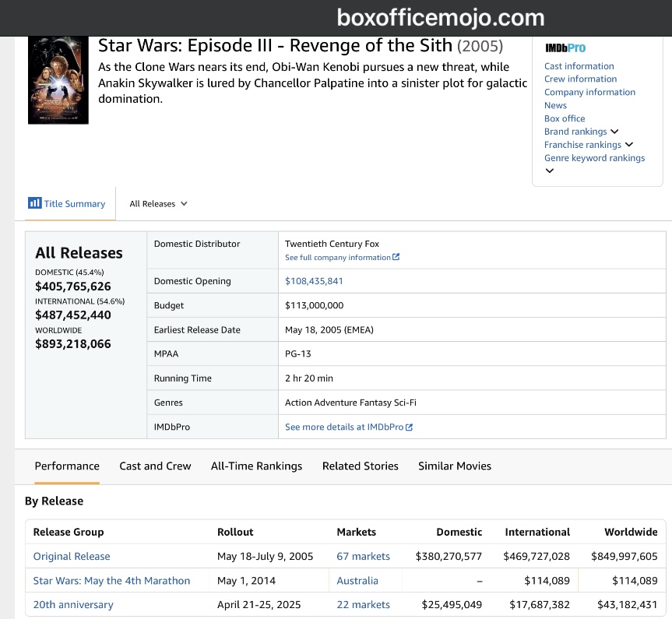This screenshot has height=619, width=672.
Task: Click the $469,727,028 international cell
Action: (x=537, y=556)
